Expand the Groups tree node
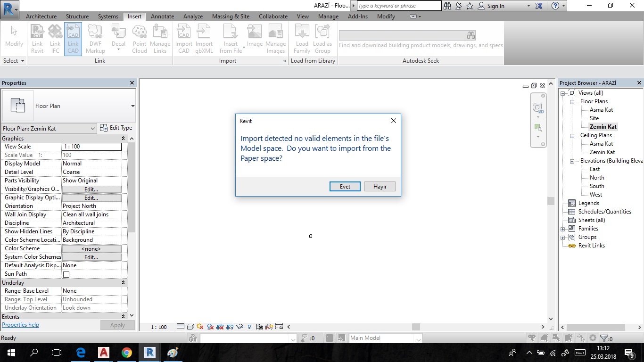Image resolution: width=644 pixels, height=362 pixels. click(x=563, y=237)
